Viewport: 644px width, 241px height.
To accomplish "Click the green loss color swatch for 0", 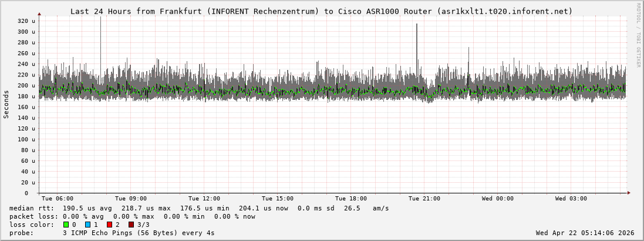I will 66,225.
